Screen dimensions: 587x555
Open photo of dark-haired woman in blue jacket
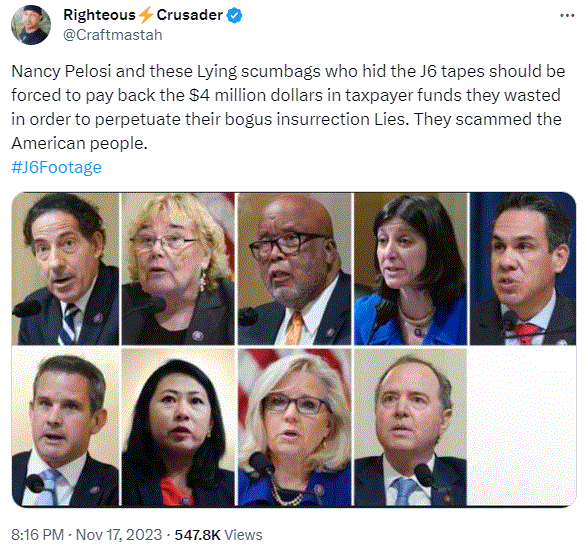click(410, 269)
